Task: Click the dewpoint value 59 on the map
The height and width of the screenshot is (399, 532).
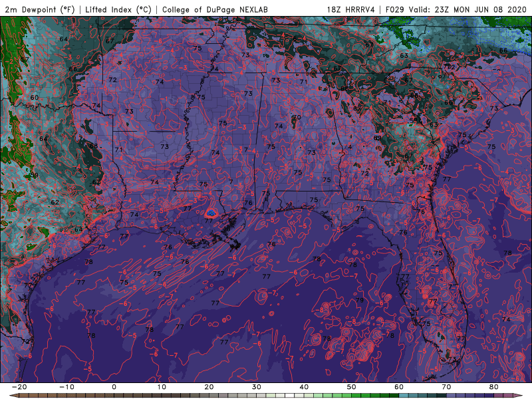Action: (x=35, y=176)
